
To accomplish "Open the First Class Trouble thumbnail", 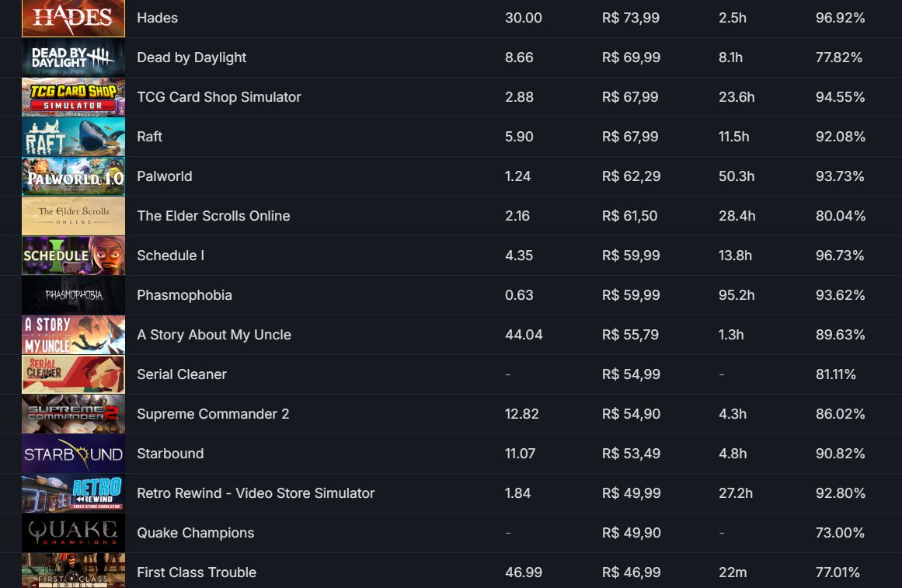I will pyautogui.click(x=73, y=571).
